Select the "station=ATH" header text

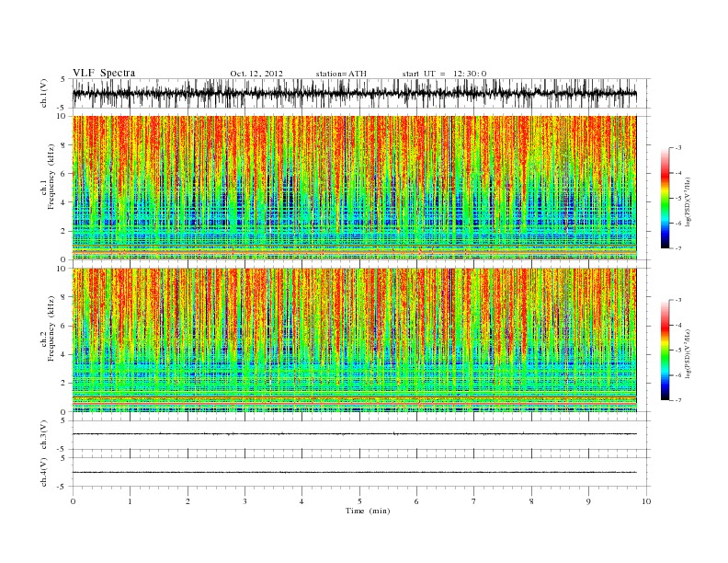(341, 74)
